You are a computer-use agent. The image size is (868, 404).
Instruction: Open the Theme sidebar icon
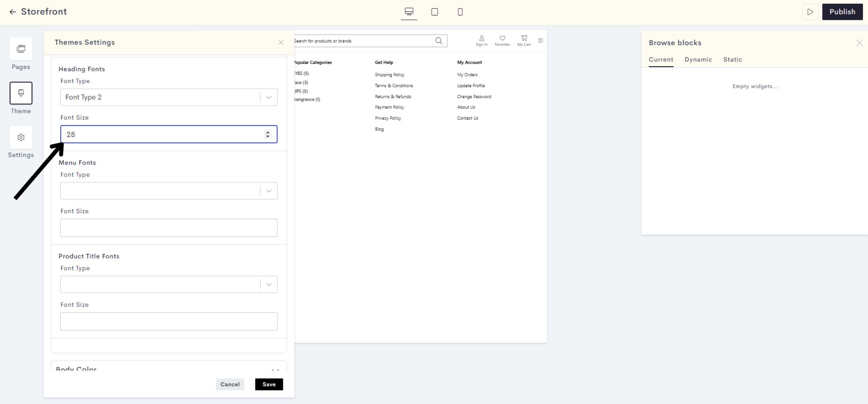21,93
